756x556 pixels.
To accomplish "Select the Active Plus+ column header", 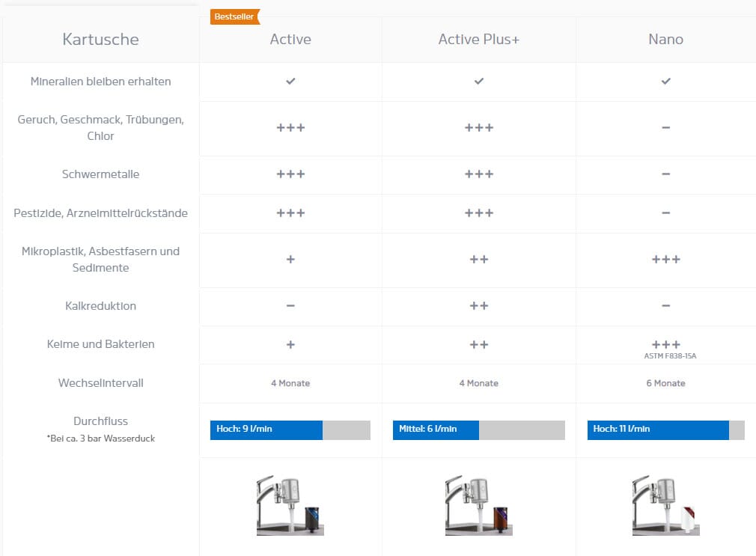I will (479, 40).
